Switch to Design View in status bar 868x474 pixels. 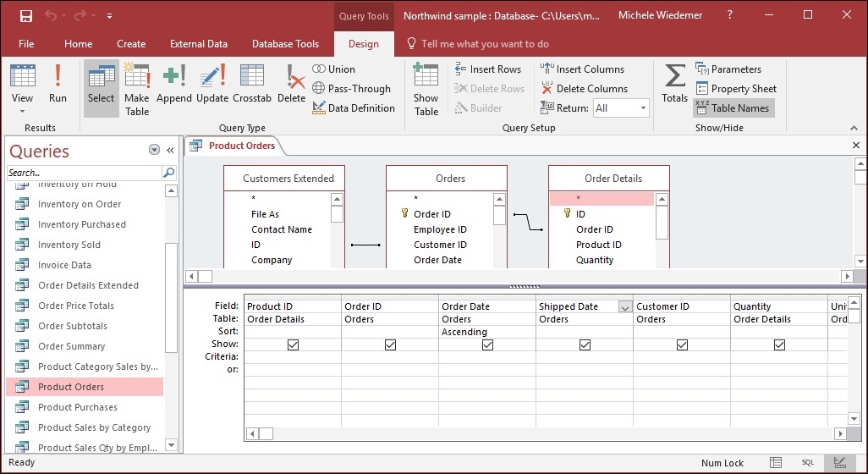(x=840, y=462)
